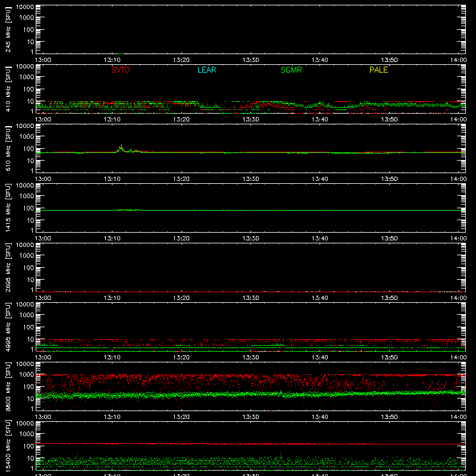The height and width of the screenshot is (476, 476).
Task: Click the 10000 y-axis label on 8800 MHz panel
Action: pyautogui.click(x=25, y=364)
